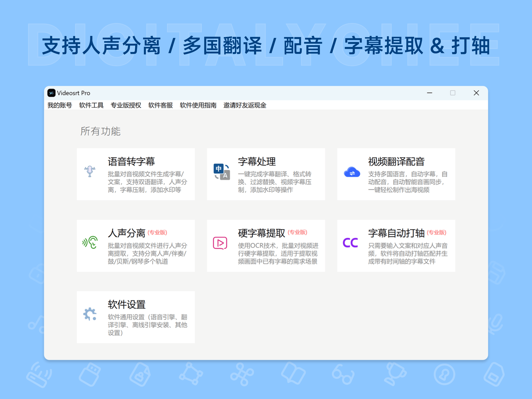Click the cloud sync icon for 视频翻译配音
The width and height of the screenshot is (532, 399).
coord(352,172)
